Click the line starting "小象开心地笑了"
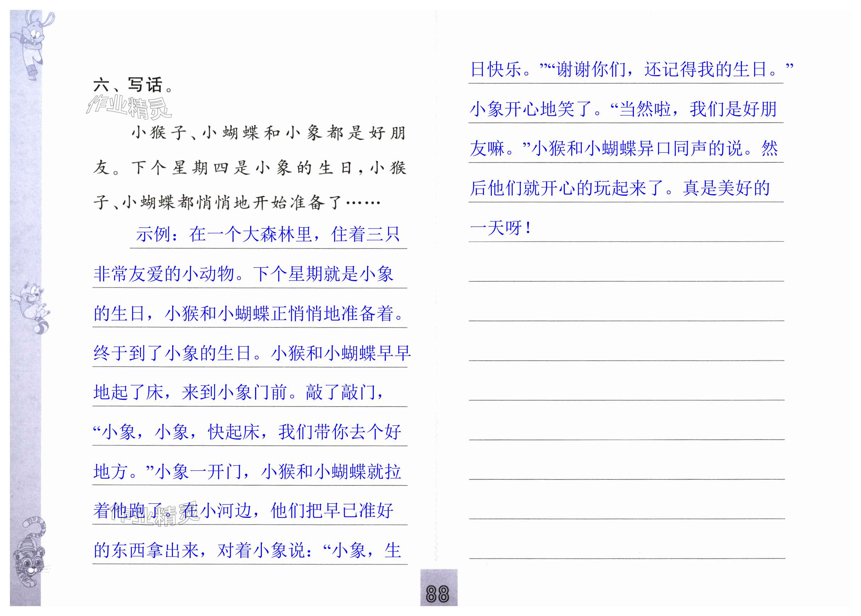861x616 pixels. [x=624, y=109]
